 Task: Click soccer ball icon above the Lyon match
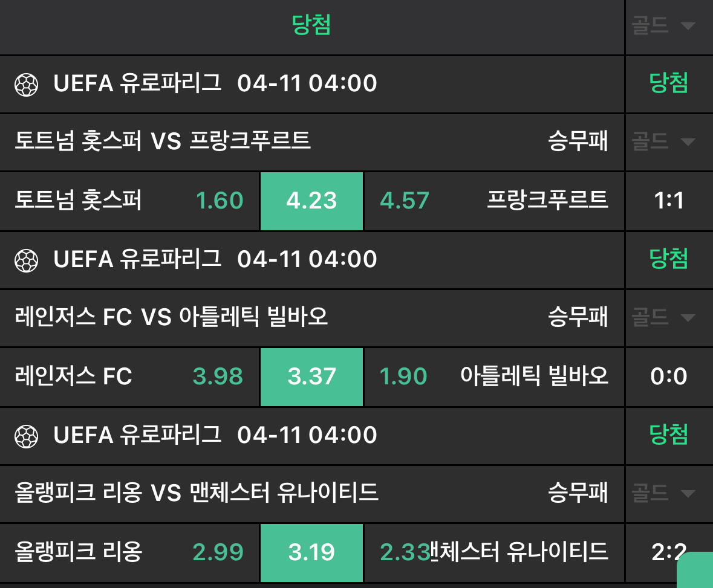(x=26, y=436)
